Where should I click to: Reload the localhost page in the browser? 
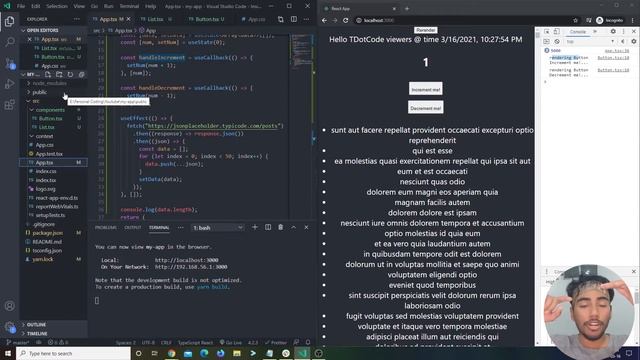pos(345,20)
